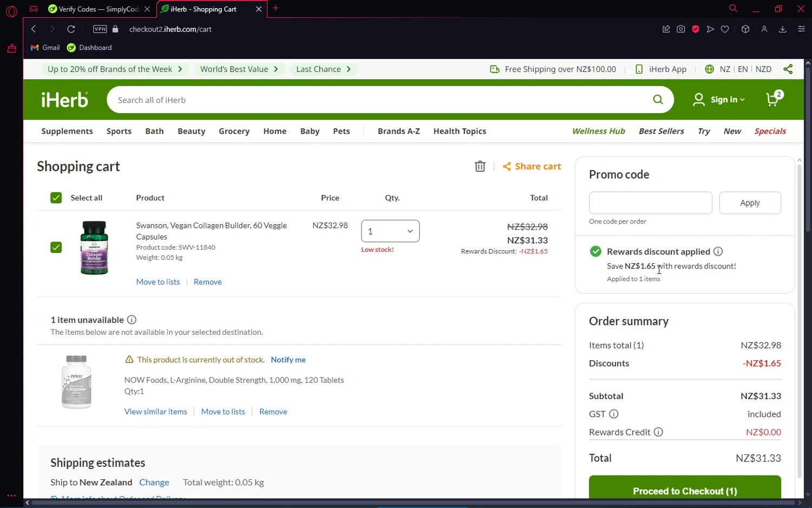
Task: Show the GST info tooltip
Action: click(x=613, y=414)
